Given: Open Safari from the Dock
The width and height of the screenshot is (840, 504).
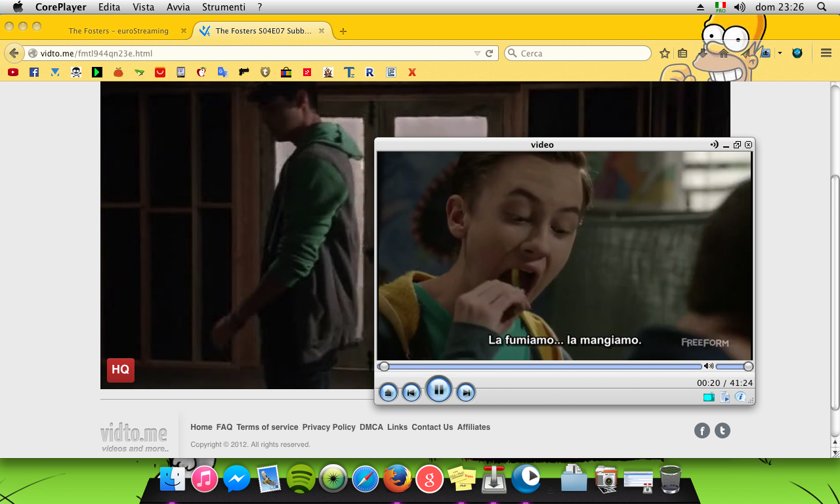Looking at the screenshot, I should point(366,479).
